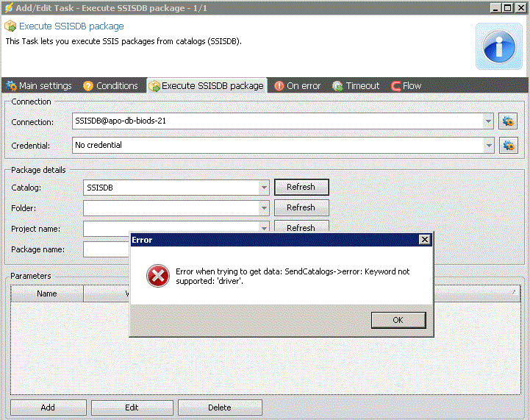Image resolution: width=530 pixels, height=420 pixels.
Task: Go to the On error tab
Action: tap(297, 86)
